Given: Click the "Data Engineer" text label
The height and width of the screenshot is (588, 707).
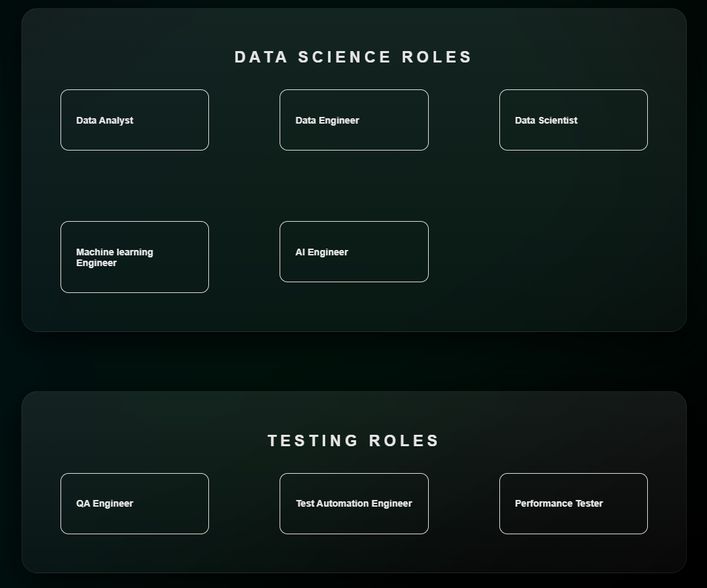Looking at the screenshot, I should tap(327, 121).
